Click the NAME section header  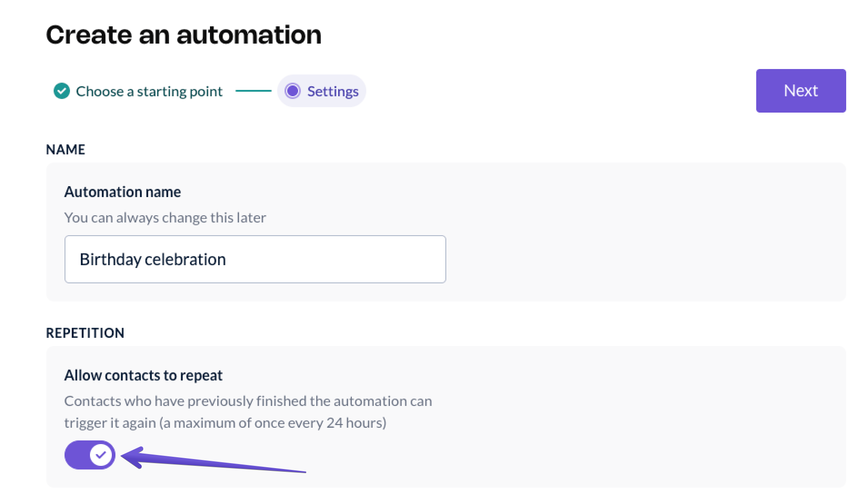(65, 150)
